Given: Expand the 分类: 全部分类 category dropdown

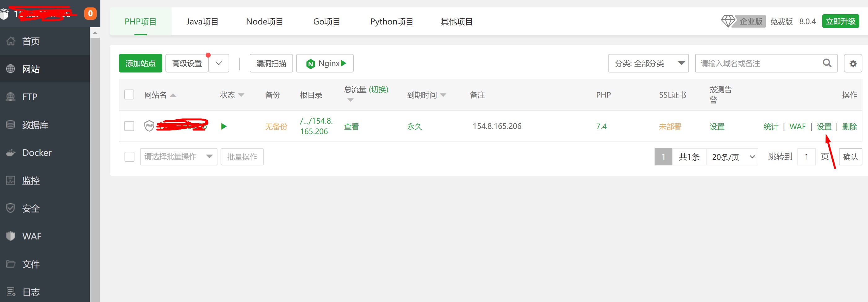Looking at the screenshot, I should pyautogui.click(x=648, y=63).
